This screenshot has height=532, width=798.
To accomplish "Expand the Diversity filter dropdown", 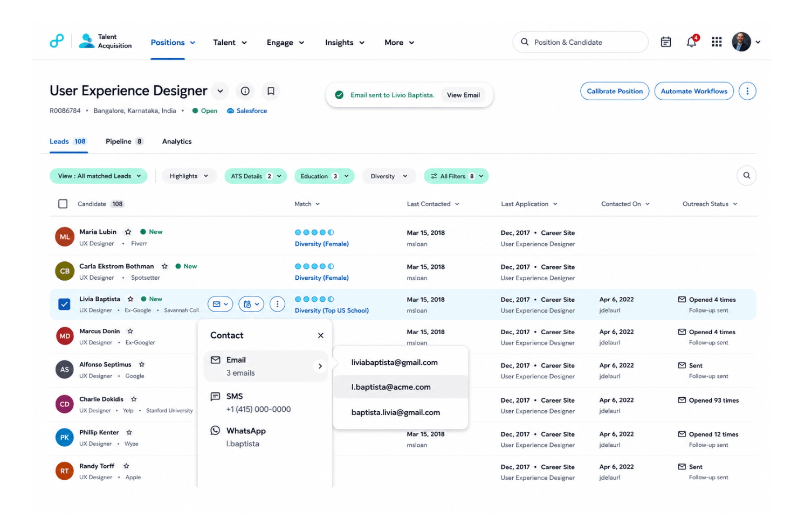I will click(389, 176).
